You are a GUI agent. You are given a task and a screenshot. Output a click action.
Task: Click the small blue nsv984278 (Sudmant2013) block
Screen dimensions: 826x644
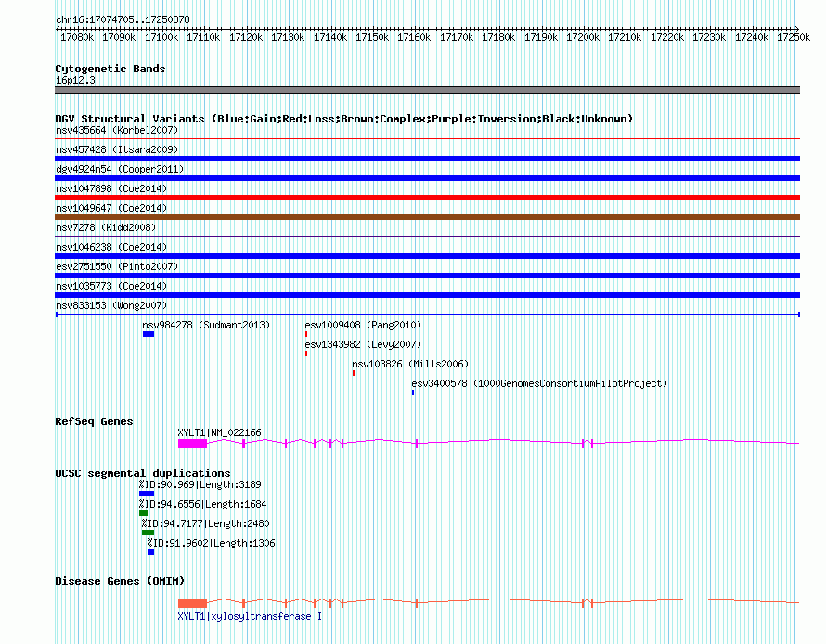(x=148, y=334)
